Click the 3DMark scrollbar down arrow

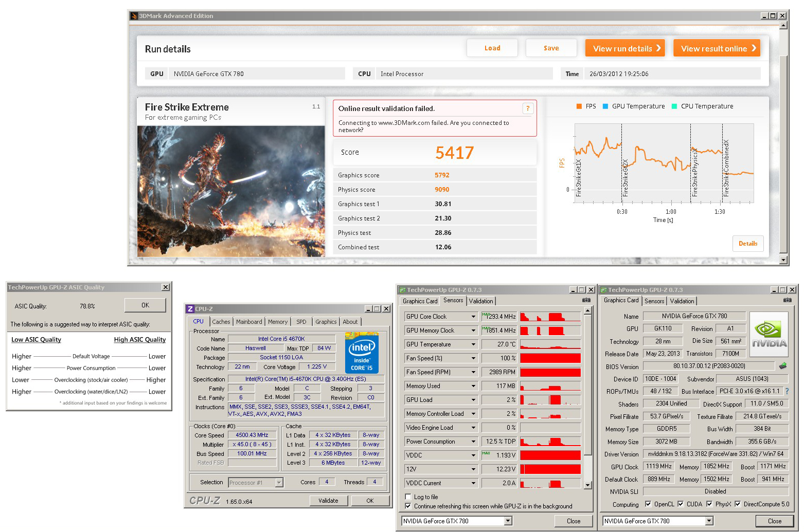click(783, 260)
